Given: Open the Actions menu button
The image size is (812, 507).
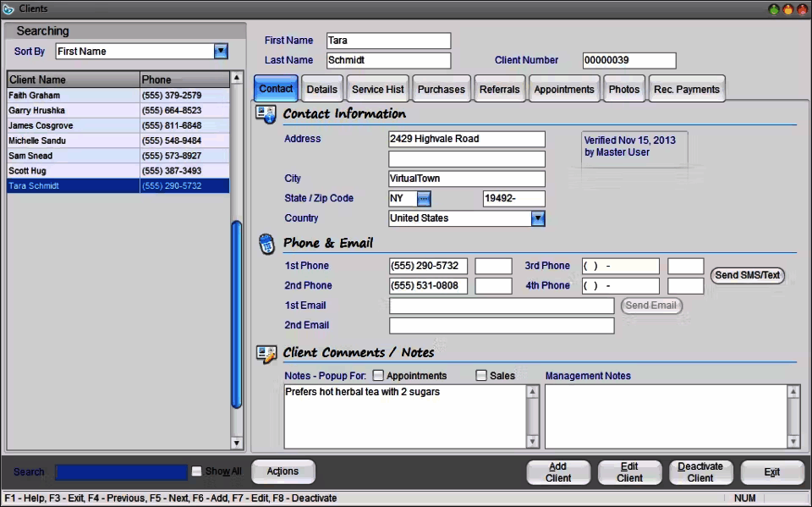Looking at the screenshot, I should click(x=283, y=471).
